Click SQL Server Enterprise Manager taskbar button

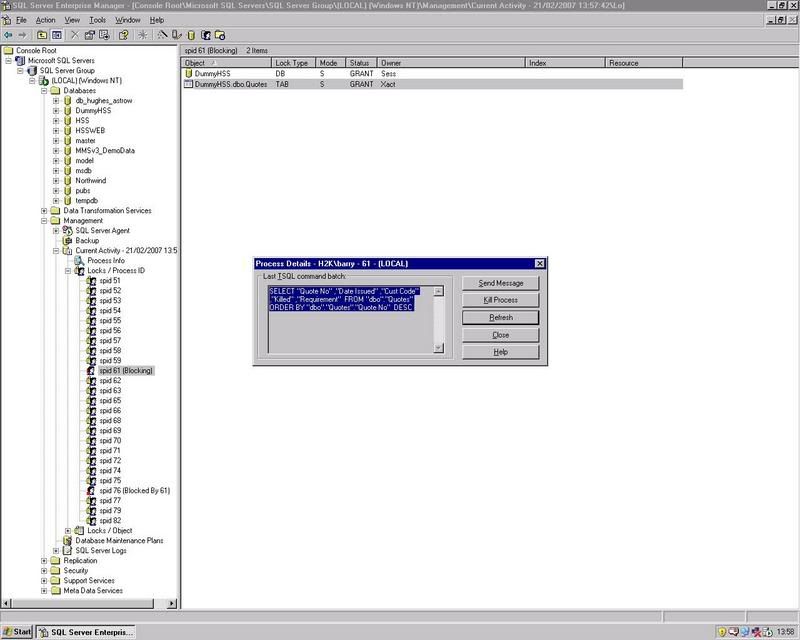[x=86, y=632]
